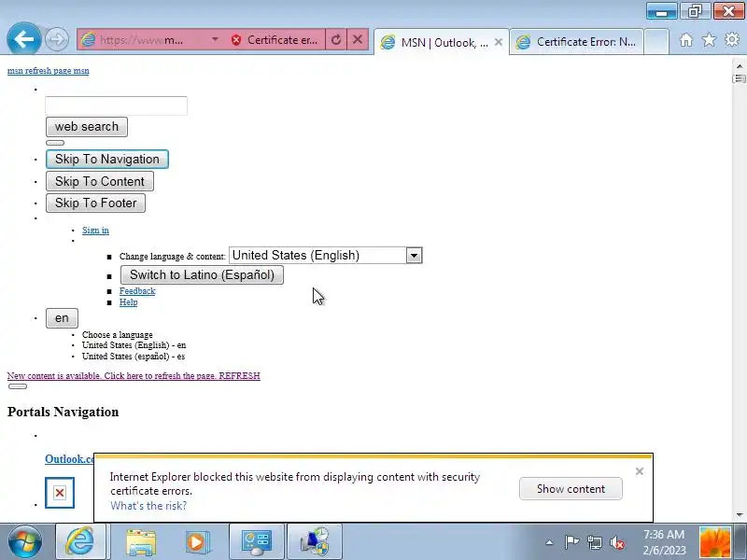Show hidden system tray icons
This screenshot has height=560, width=747.
point(549,542)
